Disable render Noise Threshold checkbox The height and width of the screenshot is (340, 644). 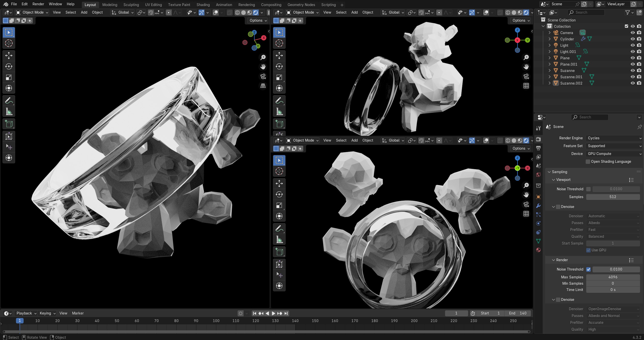(588, 269)
